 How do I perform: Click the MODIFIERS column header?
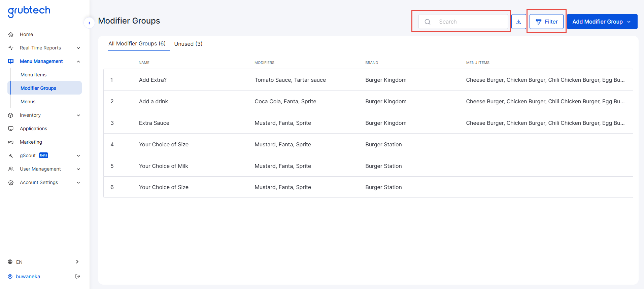[264, 63]
